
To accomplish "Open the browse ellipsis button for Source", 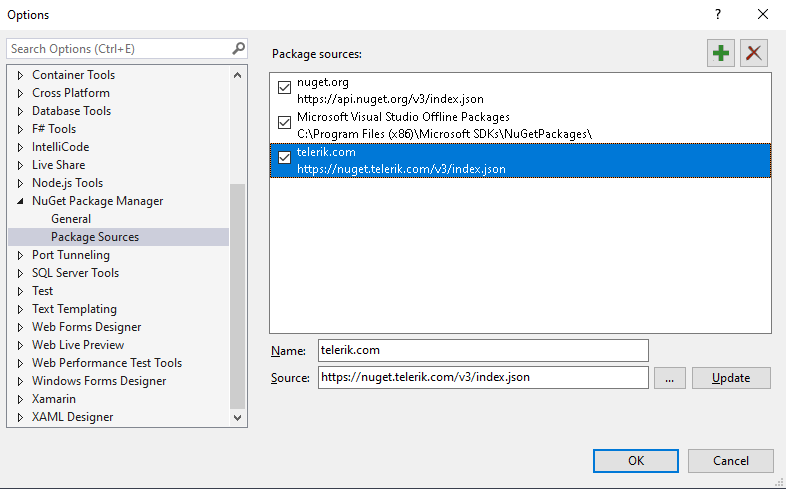I will click(x=669, y=378).
